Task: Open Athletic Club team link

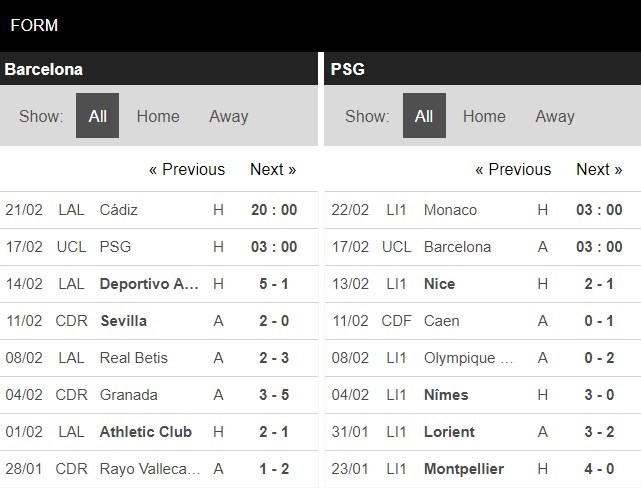Action: click(146, 432)
